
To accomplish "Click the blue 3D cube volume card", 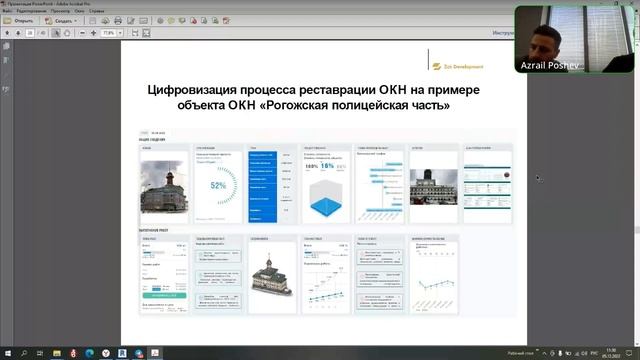I will pyautogui.click(x=326, y=184).
